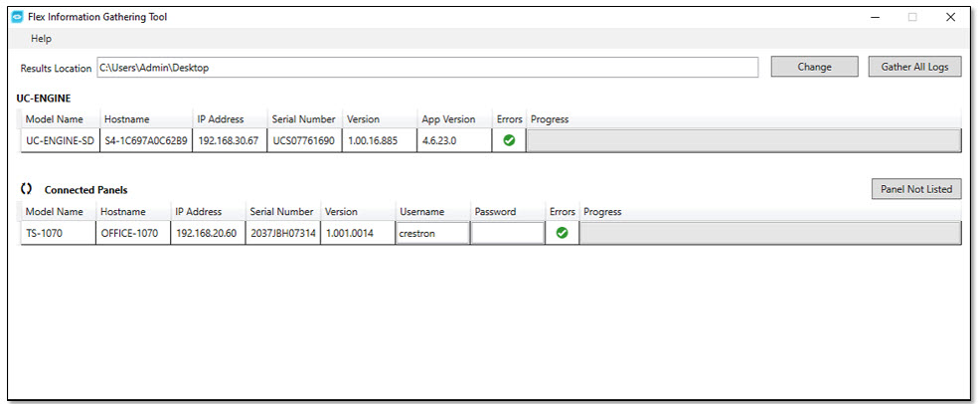Select the OFFICE-1070 hostname cell
This screenshot has height=404, width=980.
pos(129,233)
